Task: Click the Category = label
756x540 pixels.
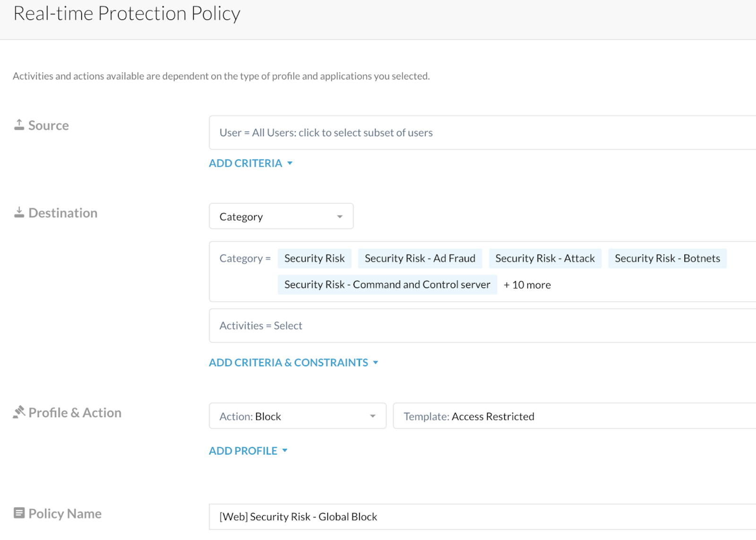Action: [x=245, y=259]
